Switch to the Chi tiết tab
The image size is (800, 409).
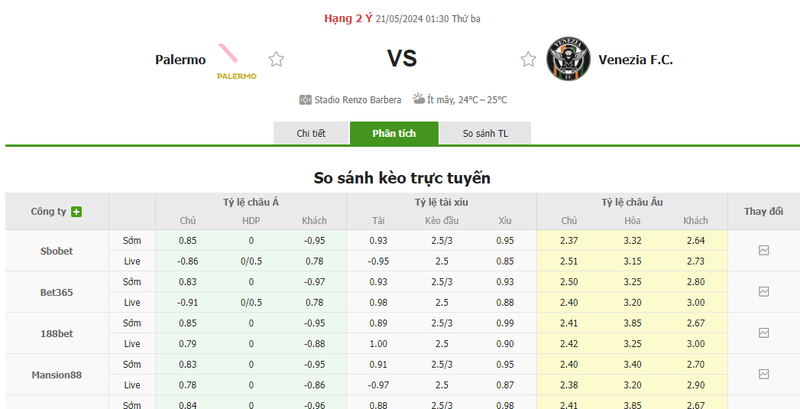pyautogui.click(x=311, y=134)
